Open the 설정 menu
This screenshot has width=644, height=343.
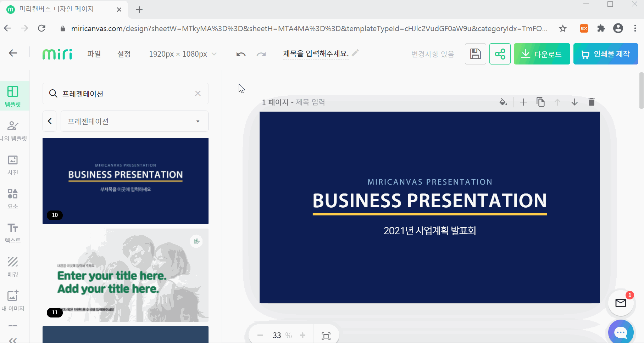(x=124, y=54)
